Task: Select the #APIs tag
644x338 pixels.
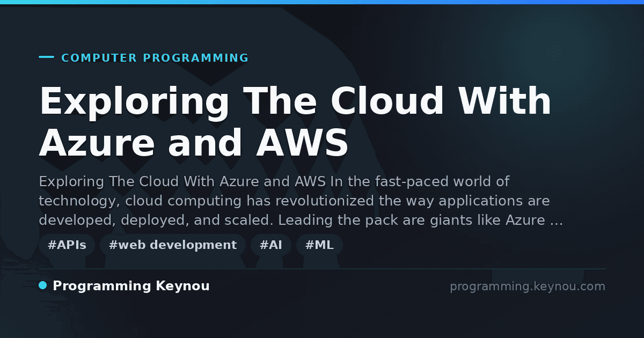Action: [x=67, y=245]
